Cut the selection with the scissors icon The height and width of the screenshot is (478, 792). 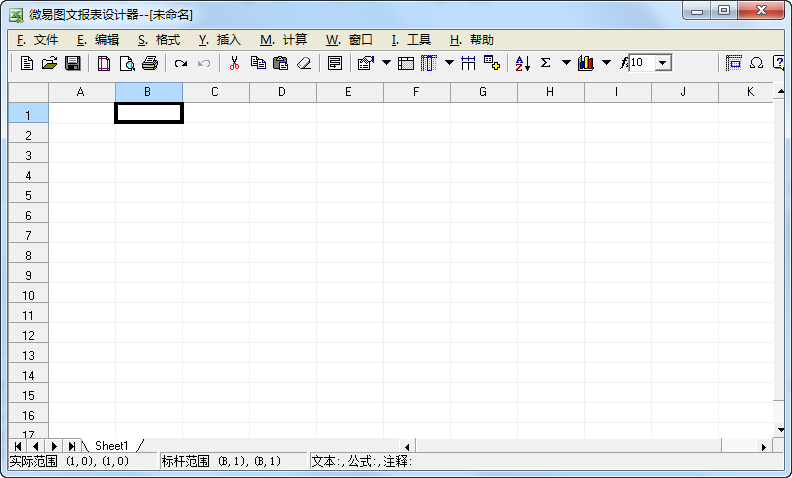coord(234,63)
